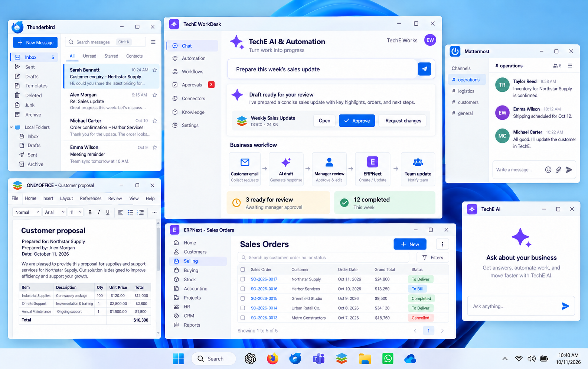The width and height of the screenshot is (588, 369).
Task: Send the Mattermost message
Action: coord(569,170)
